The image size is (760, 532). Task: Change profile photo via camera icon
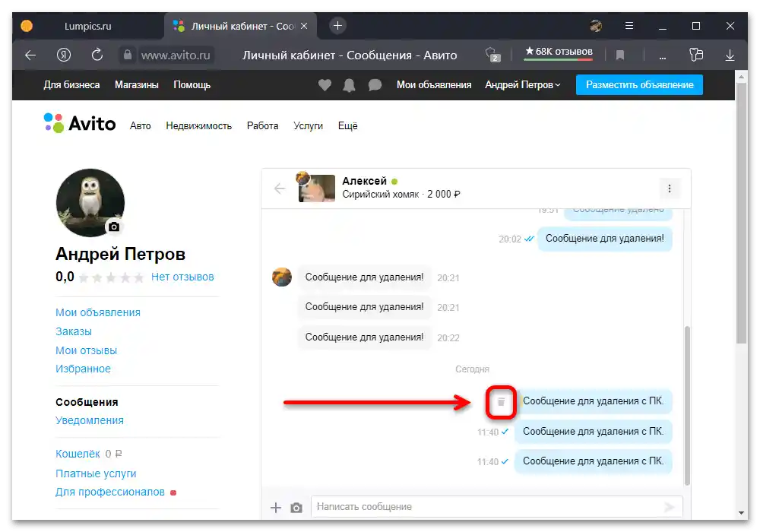point(114,226)
